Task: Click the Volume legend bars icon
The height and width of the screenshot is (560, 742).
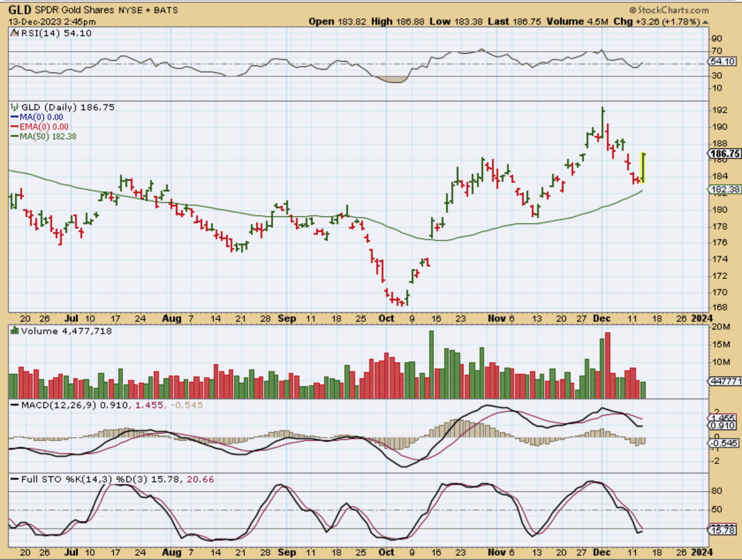Action: click(15, 331)
